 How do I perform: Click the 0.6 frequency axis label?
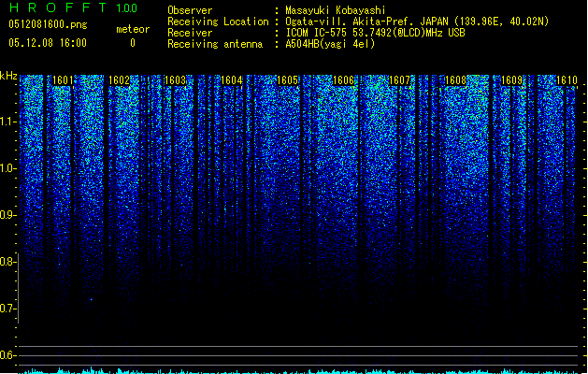coord(7,355)
